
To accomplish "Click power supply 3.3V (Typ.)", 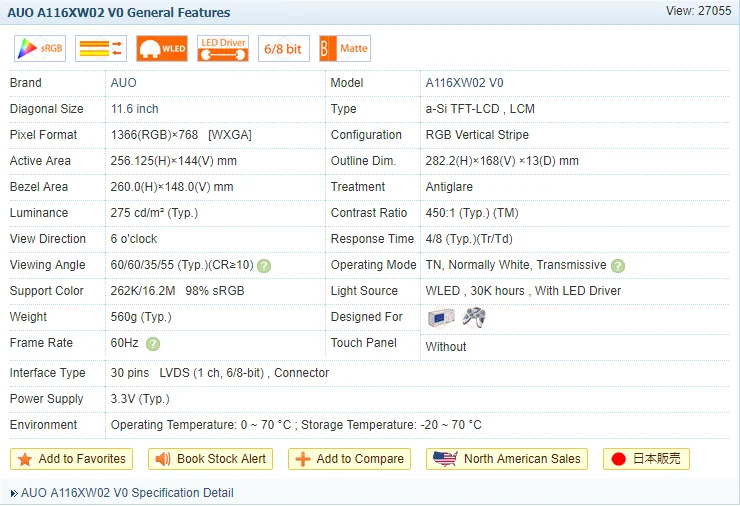I will pyautogui.click(x=140, y=399).
